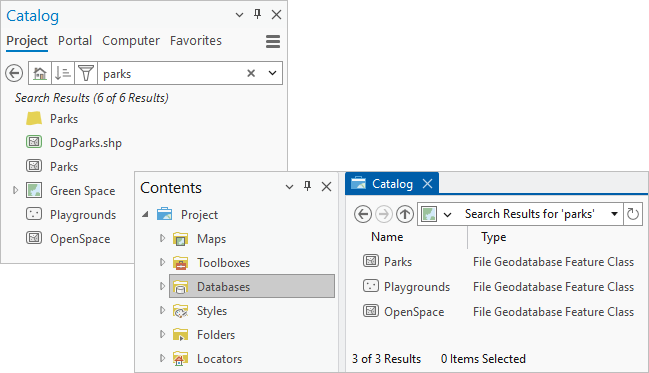Select the Parks polygon feature class in Catalog pane
Image resolution: width=649 pixels, height=373 pixels.
(34, 166)
